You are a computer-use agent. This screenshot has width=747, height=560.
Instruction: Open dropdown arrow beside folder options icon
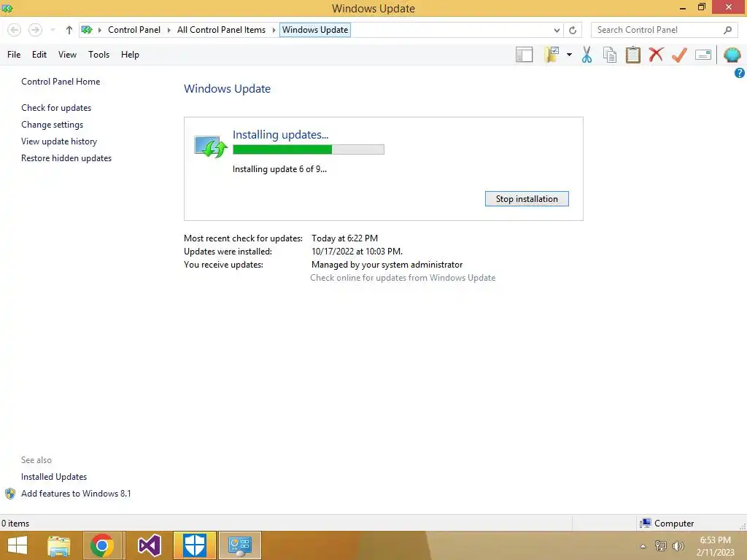[x=569, y=55]
